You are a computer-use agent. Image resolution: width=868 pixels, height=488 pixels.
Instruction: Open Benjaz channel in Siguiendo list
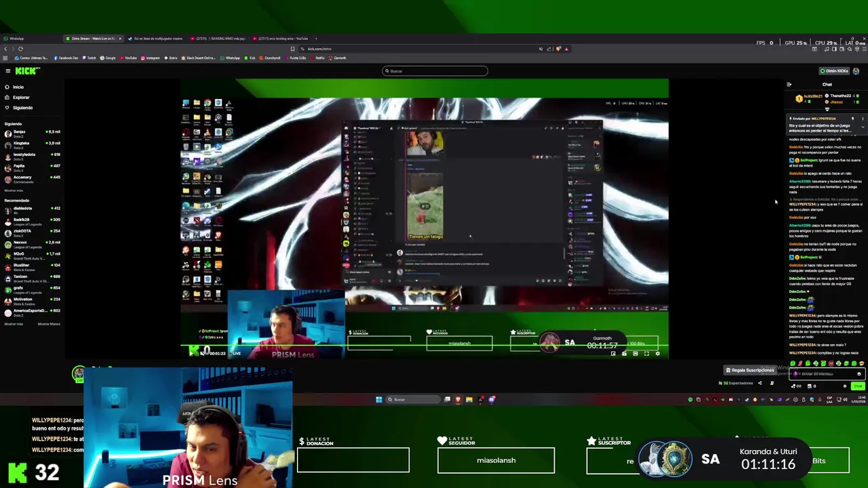32,133
